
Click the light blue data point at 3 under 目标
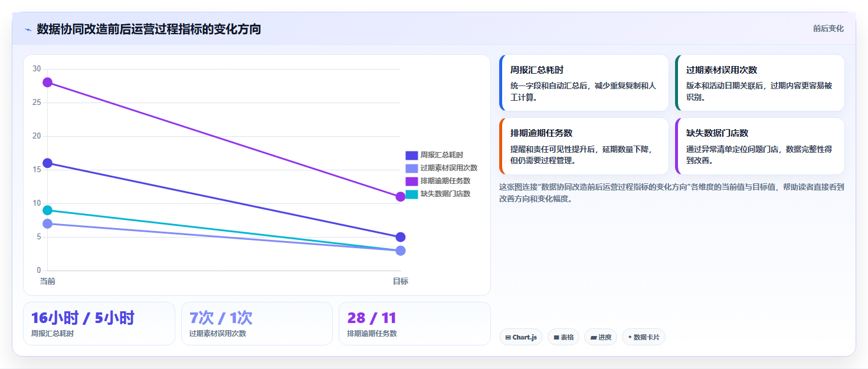click(x=401, y=251)
